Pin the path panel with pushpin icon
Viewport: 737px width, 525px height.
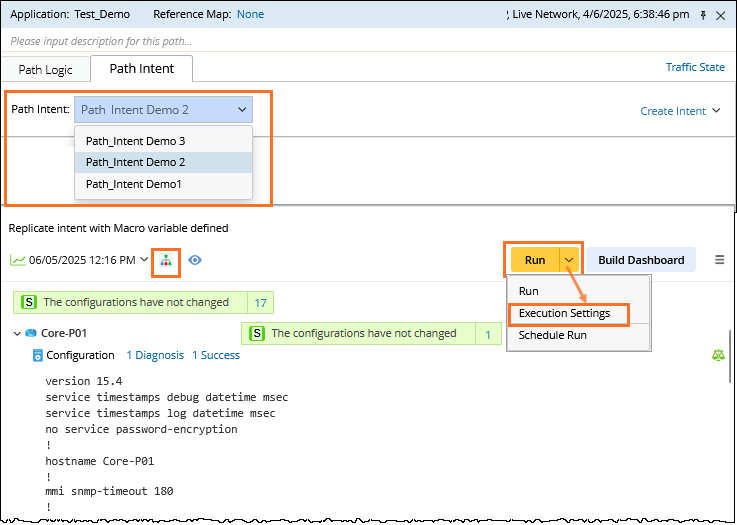703,16
